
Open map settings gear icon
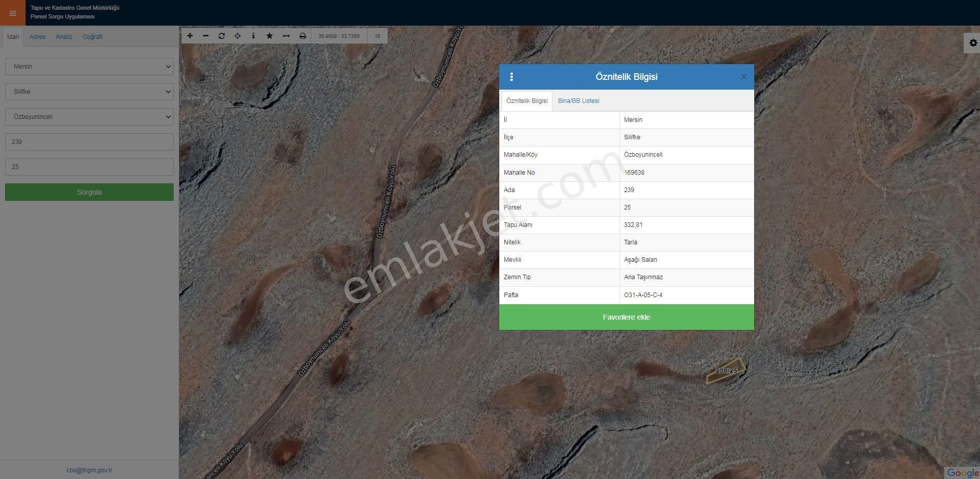(973, 43)
